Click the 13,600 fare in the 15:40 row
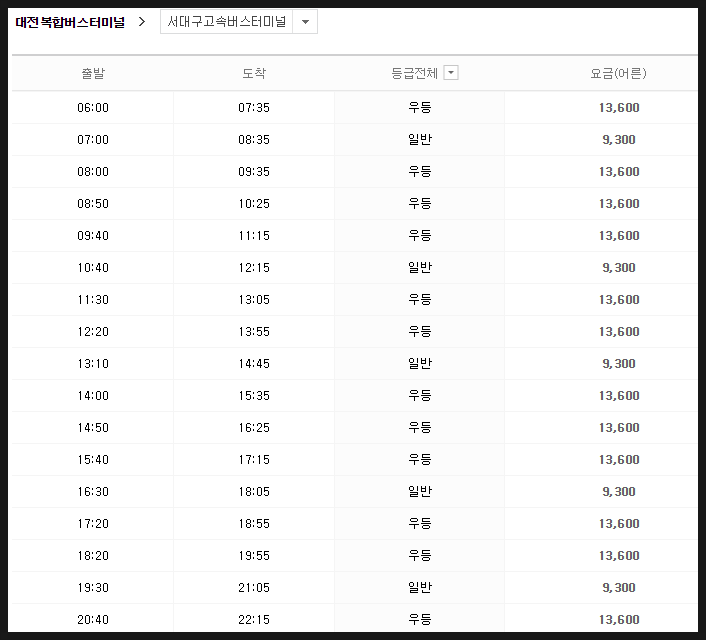The width and height of the screenshot is (706, 640). pos(619,459)
